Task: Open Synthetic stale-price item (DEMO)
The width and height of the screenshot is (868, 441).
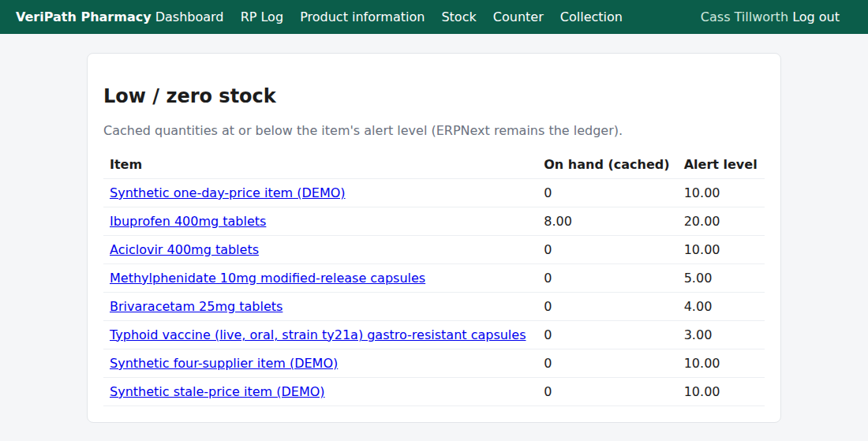Action: 217,392
